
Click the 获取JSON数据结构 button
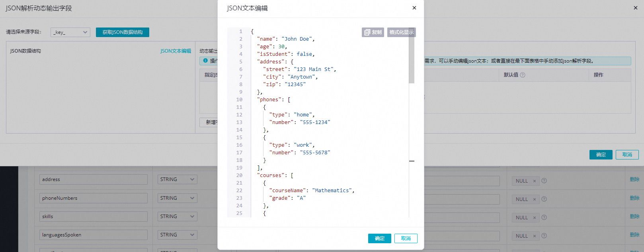(123, 32)
